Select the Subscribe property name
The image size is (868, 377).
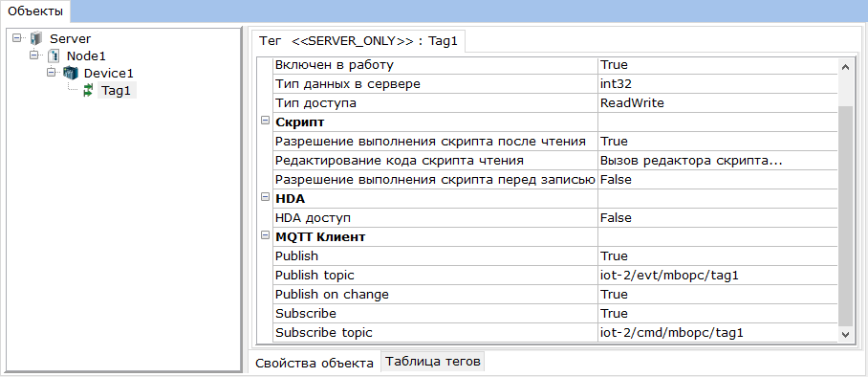[x=306, y=313]
